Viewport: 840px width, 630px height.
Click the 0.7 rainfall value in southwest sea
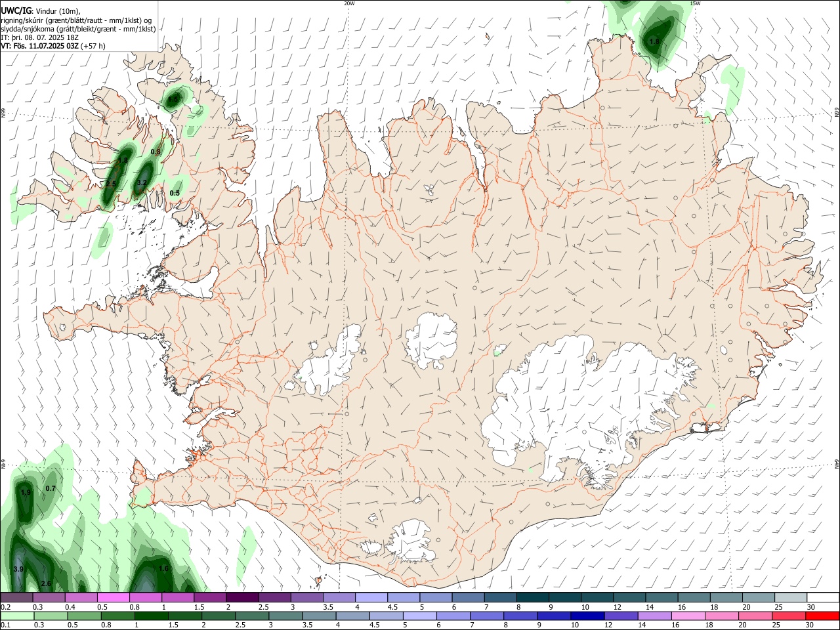coord(51,488)
